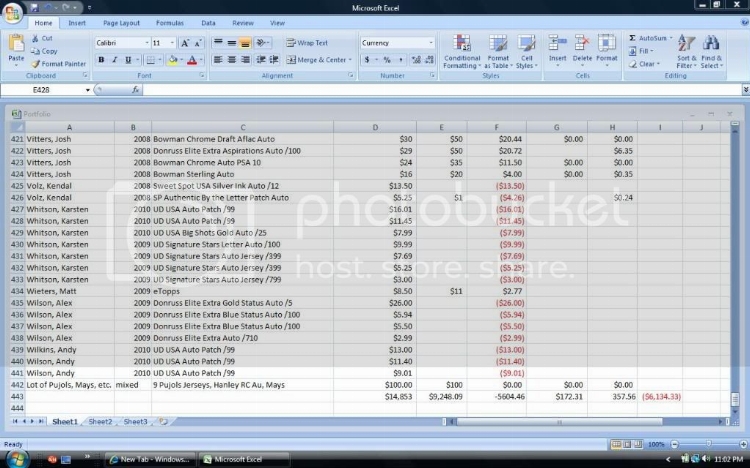
Task: Click the Orientation text angle icon
Action: click(262, 43)
